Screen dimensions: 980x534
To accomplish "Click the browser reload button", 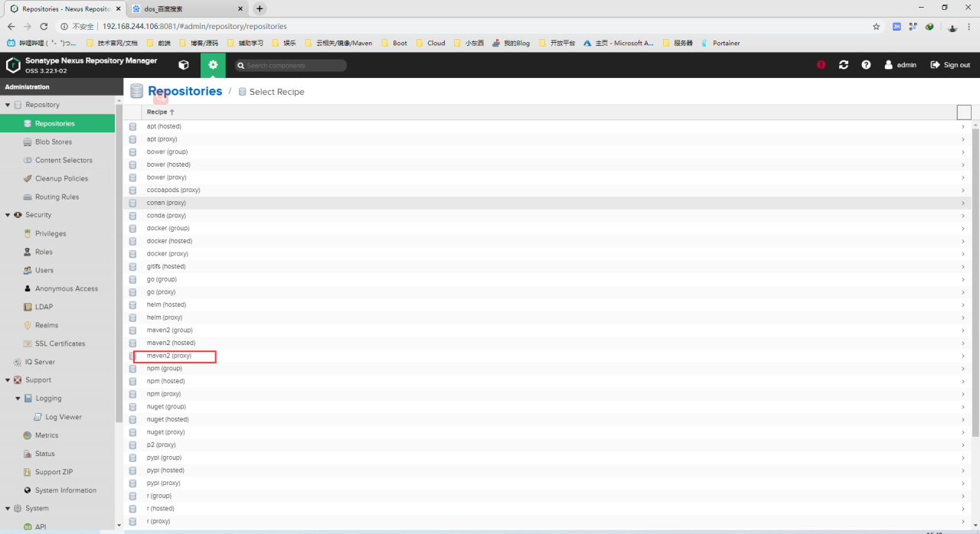I will 45,26.
